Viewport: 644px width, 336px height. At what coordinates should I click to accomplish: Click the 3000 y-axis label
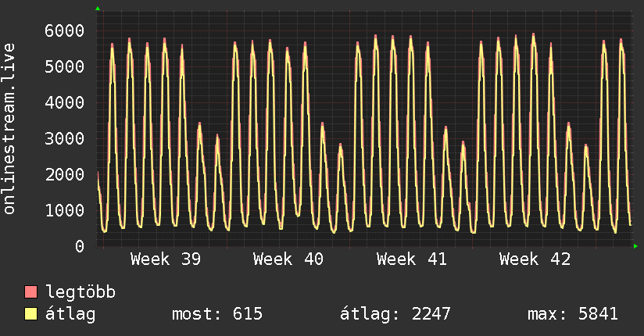[65, 138]
